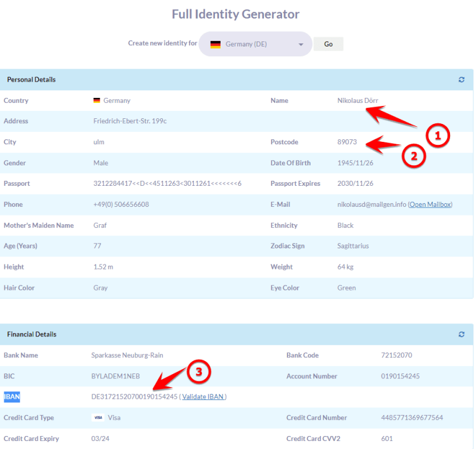Viewport: 476px width, 449px height.
Task: Click the German flag in country selector
Action: pos(216,45)
